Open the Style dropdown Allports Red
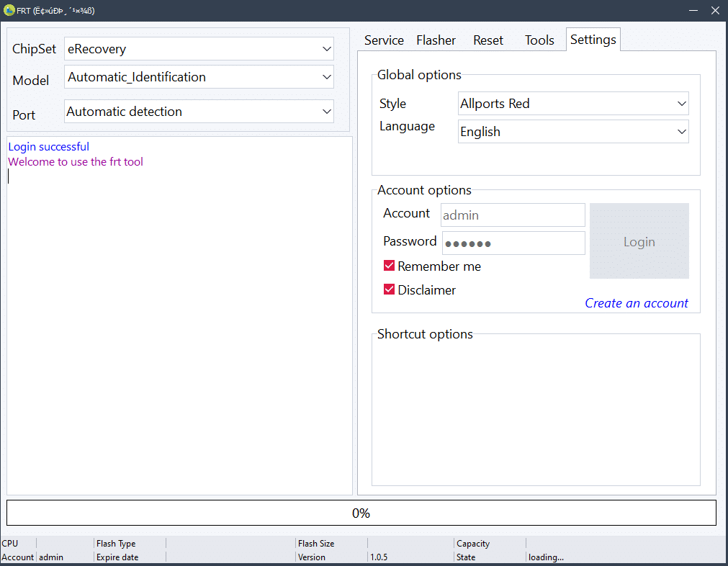This screenshot has width=728, height=566. (573, 104)
